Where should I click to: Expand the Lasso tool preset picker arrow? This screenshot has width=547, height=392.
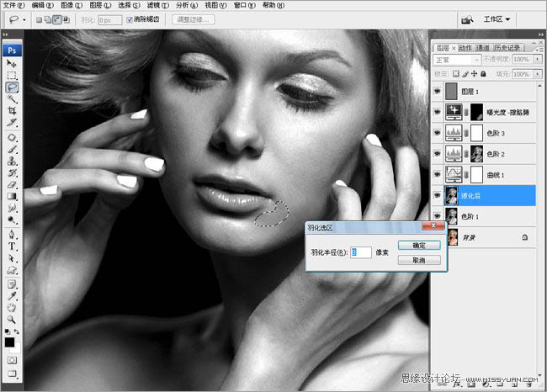pyautogui.click(x=23, y=19)
